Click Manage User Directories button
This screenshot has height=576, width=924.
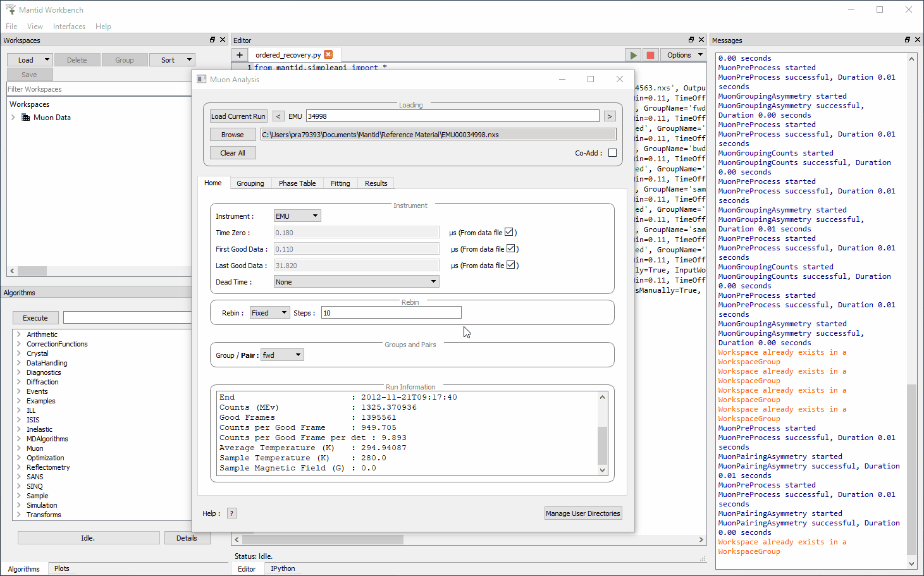click(582, 513)
